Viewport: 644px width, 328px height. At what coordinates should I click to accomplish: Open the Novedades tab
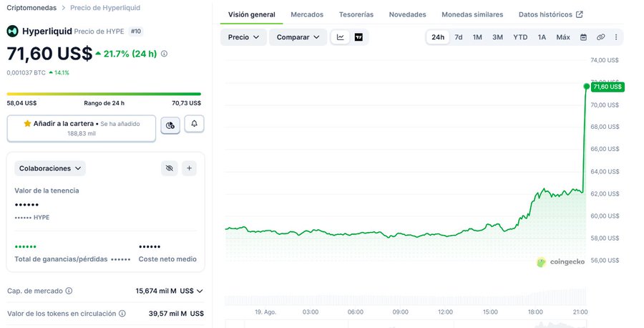coord(407,15)
